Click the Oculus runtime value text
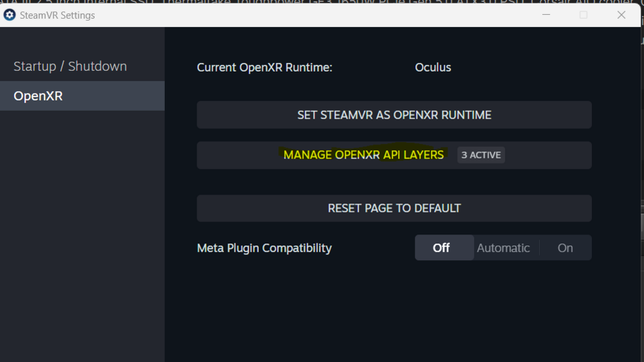Screen dimensions: 644x362 click(x=433, y=68)
